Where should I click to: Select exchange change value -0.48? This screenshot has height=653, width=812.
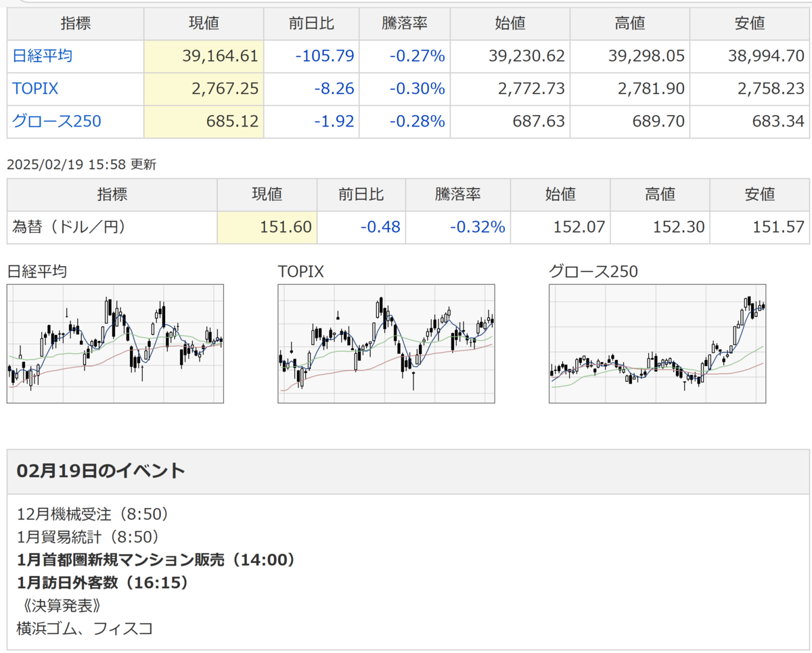pyautogui.click(x=380, y=227)
